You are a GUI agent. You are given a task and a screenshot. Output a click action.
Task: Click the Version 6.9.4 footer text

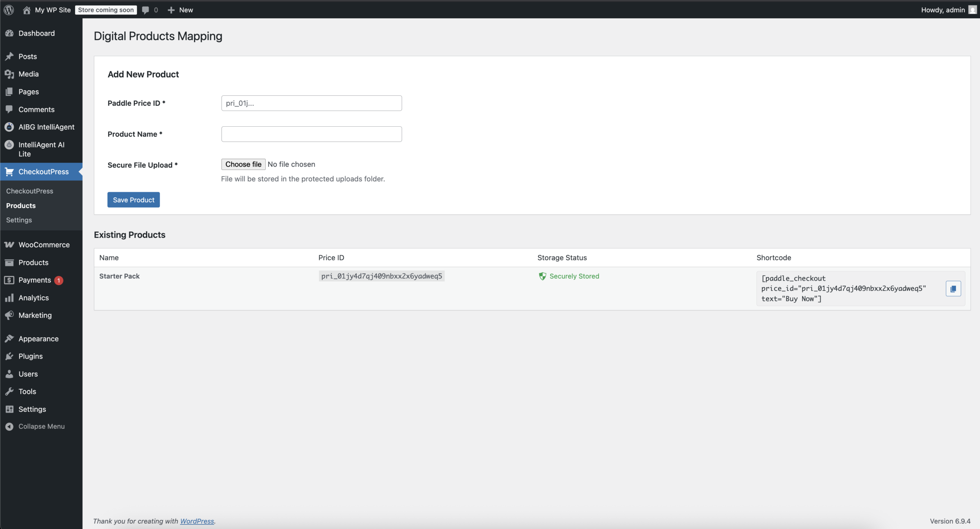click(950, 521)
